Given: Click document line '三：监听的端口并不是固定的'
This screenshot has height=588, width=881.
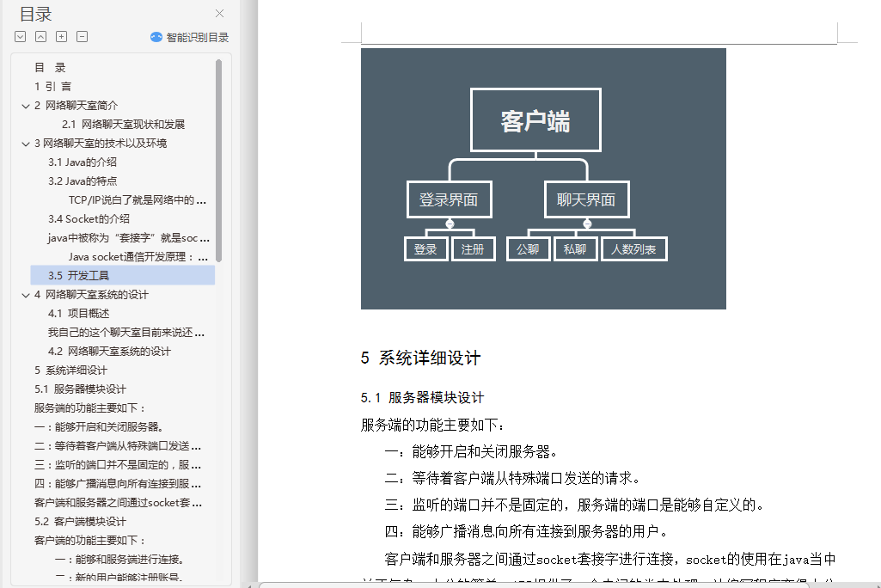Looking at the screenshot, I should pos(576,505).
